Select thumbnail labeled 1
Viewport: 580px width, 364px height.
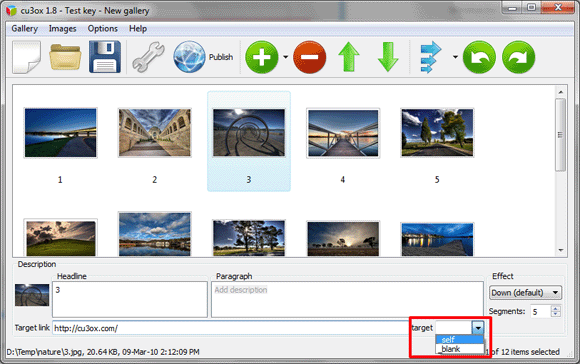point(61,133)
